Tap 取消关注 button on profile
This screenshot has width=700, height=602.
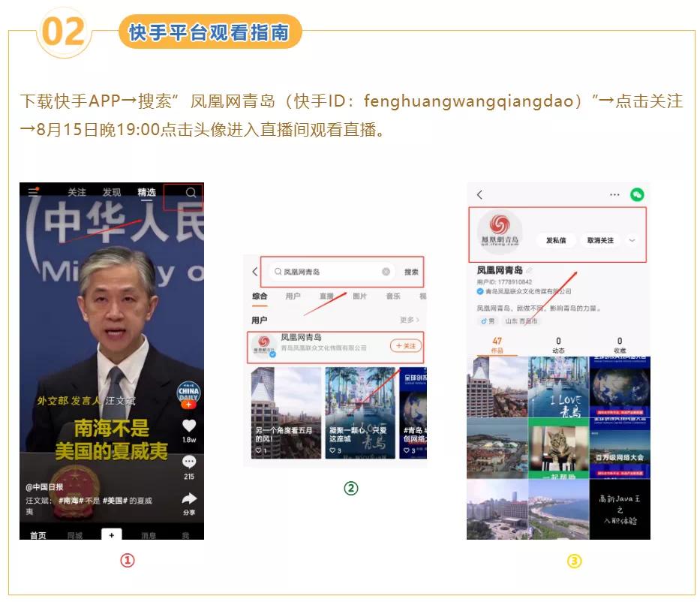600,240
